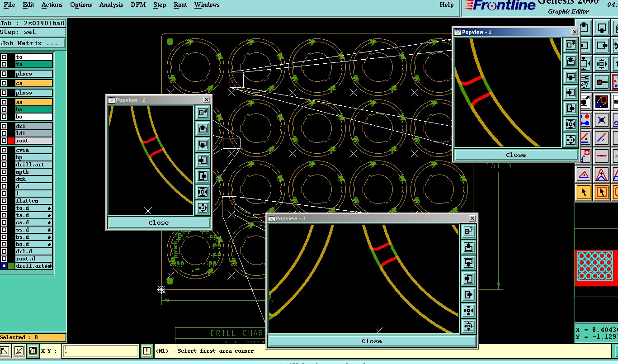The image size is (618, 364).
Task: Open the DFM menu
Action: (138, 5)
